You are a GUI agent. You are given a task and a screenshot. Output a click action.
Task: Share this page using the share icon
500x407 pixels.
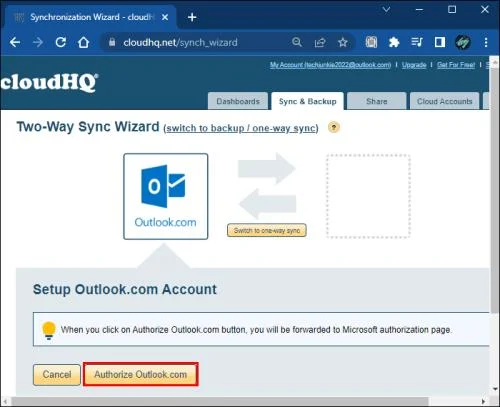pyautogui.click(x=320, y=42)
